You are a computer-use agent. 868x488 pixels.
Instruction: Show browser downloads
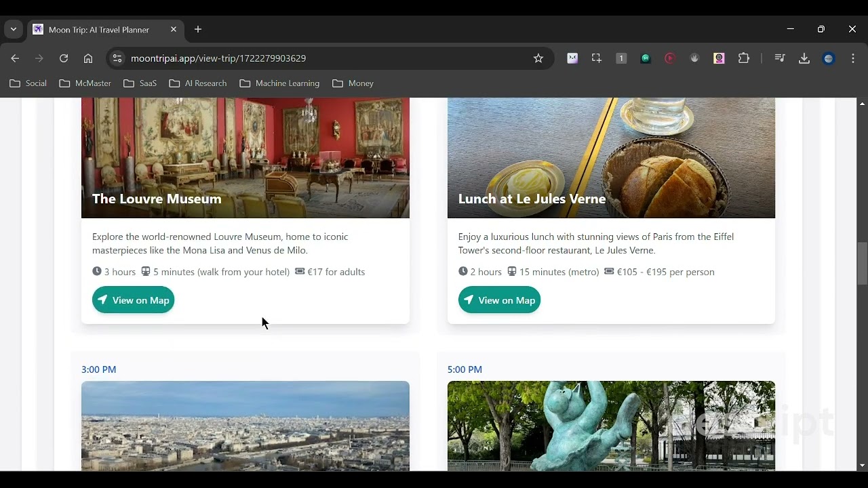pyautogui.click(x=804, y=58)
